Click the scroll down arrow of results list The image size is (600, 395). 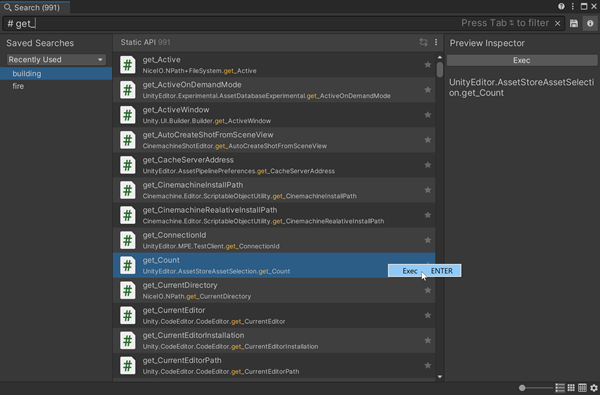(x=440, y=377)
